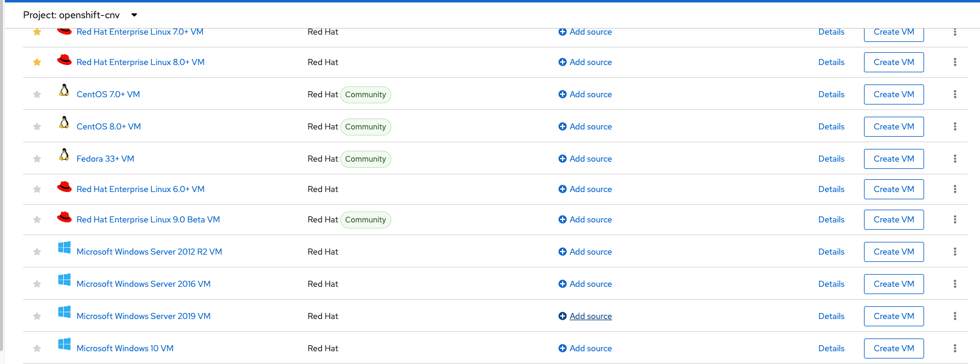Unfavorite the Red Hat Enterprise Linux 8.0+ VM star

(37, 62)
